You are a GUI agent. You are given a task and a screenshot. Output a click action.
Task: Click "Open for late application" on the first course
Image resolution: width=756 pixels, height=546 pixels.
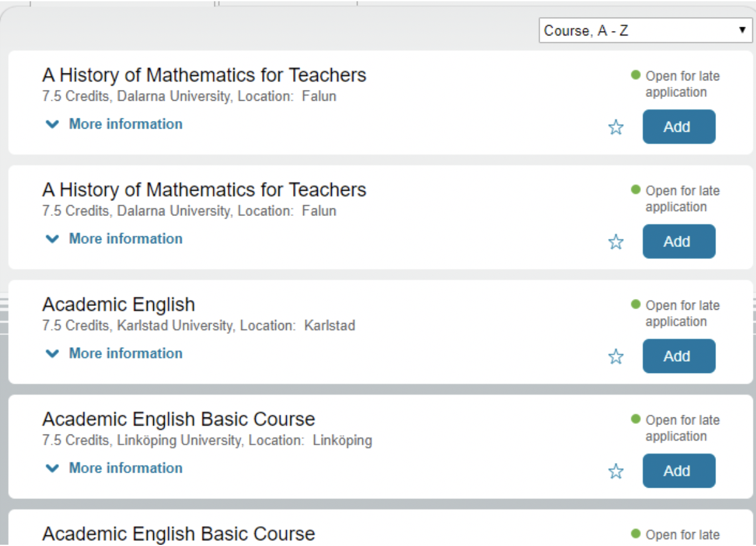click(x=681, y=84)
